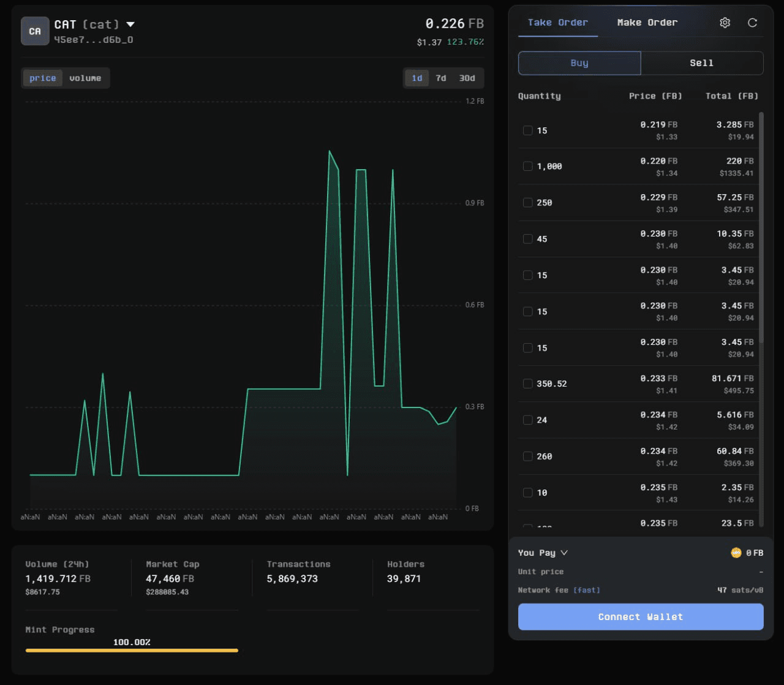Select the Sell tab
The width and height of the screenshot is (784, 685).
tap(702, 63)
